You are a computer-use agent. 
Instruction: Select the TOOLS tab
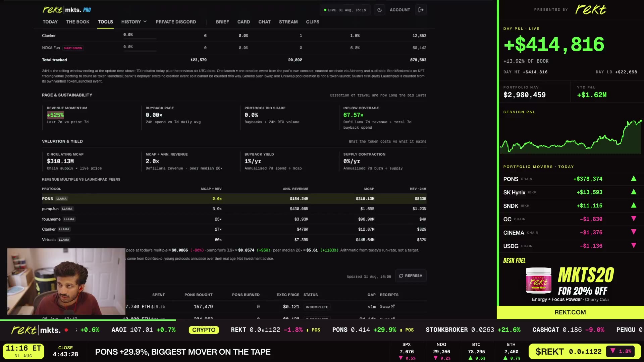point(105,22)
